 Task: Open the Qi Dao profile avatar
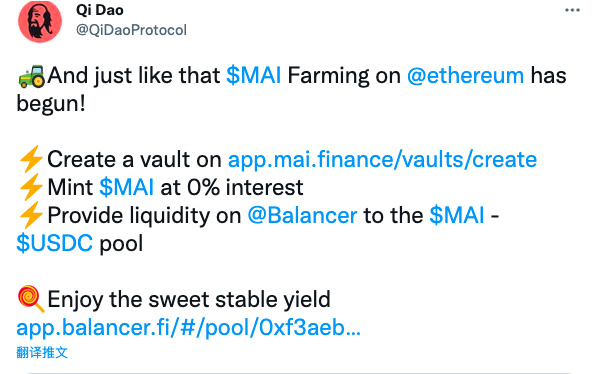tap(40, 21)
